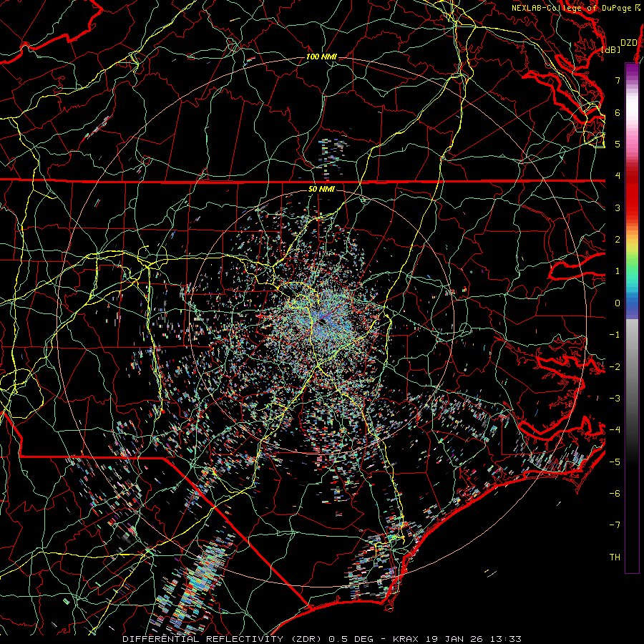Click the DZDR product label above the scale
Image resolution: width=644 pixels, height=644 pixels.
(629, 43)
